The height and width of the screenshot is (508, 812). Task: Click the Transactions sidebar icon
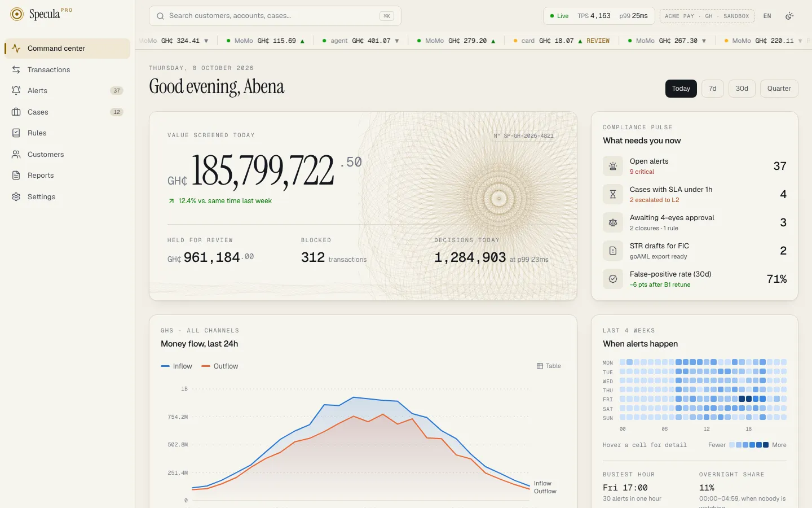click(x=16, y=70)
